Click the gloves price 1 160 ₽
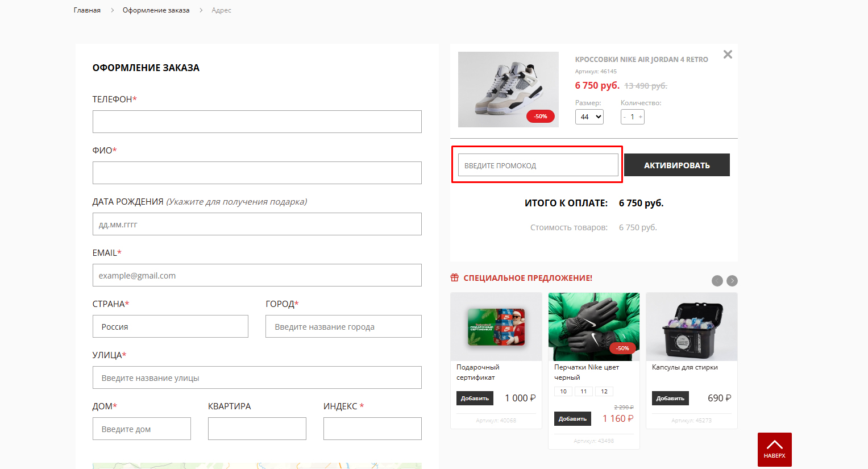Viewport: 868px width, 469px height. (x=618, y=418)
